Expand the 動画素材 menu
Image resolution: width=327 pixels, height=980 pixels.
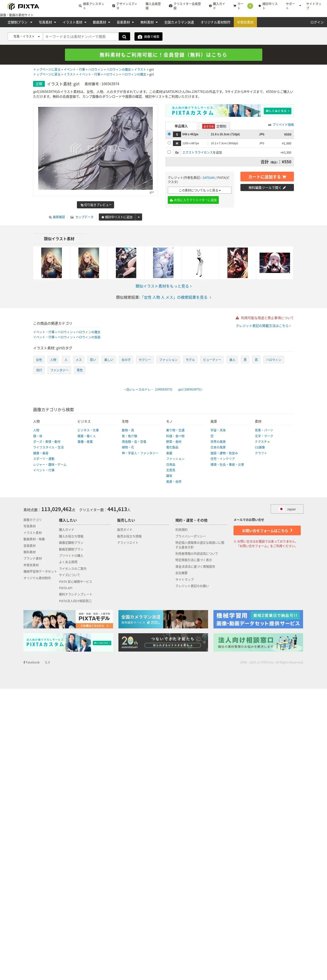(x=102, y=22)
